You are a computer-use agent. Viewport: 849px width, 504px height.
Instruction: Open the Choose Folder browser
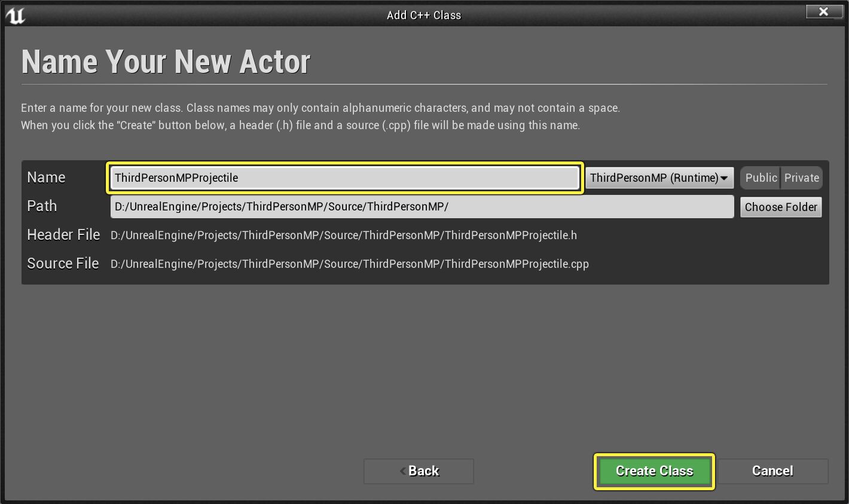point(781,207)
